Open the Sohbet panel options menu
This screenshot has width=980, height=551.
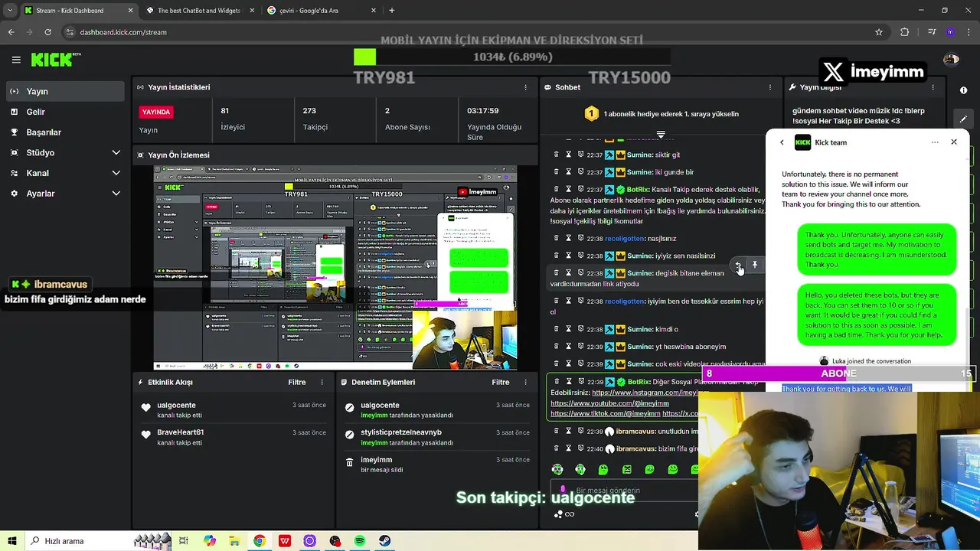pyautogui.click(x=769, y=87)
